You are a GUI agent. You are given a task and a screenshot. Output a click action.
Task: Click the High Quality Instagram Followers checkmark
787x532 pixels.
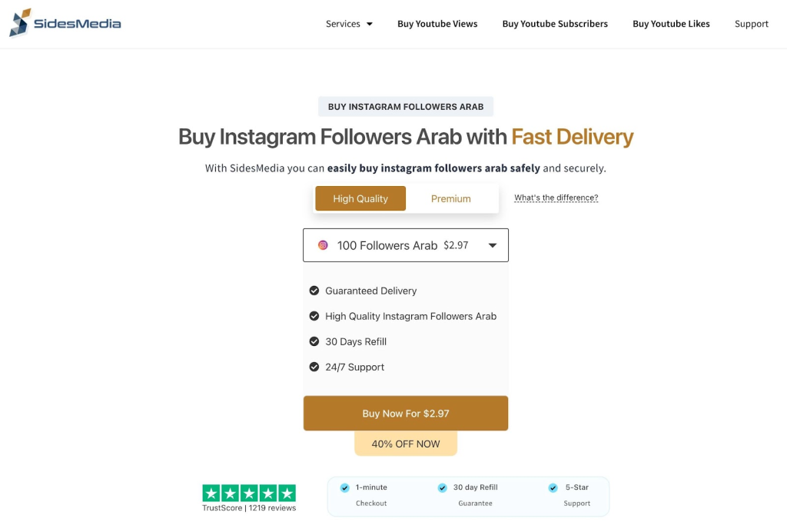click(x=314, y=316)
